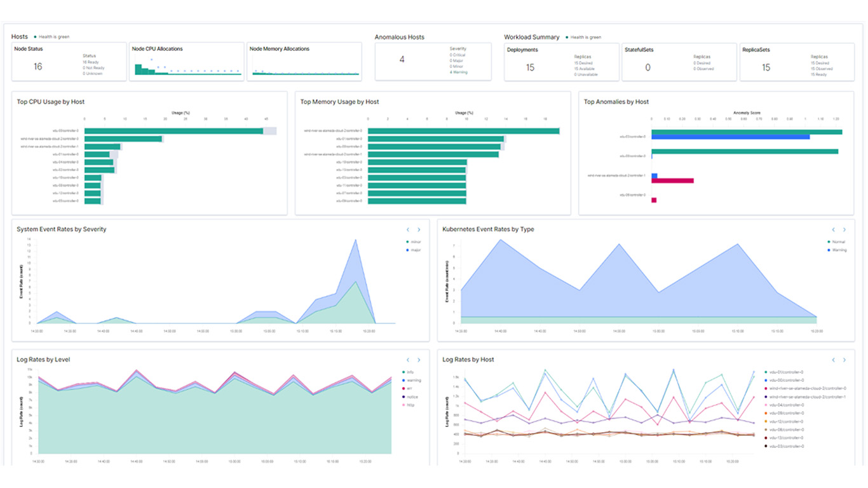
Task: Toggle the minor series in System Event legend
Action: tap(413, 242)
